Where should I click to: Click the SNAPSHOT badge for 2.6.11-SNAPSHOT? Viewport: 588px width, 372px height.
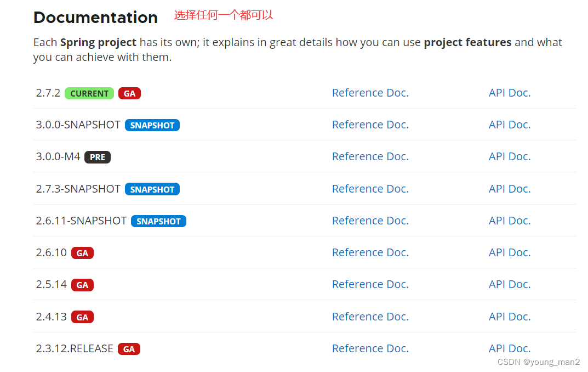click(158, 222)
